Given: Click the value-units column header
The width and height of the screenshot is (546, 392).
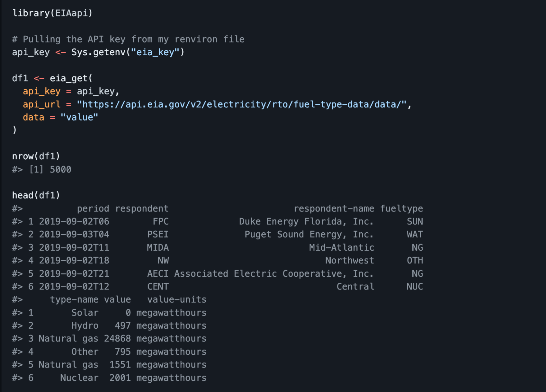Looking at the screenshot, I should (176, 299).
